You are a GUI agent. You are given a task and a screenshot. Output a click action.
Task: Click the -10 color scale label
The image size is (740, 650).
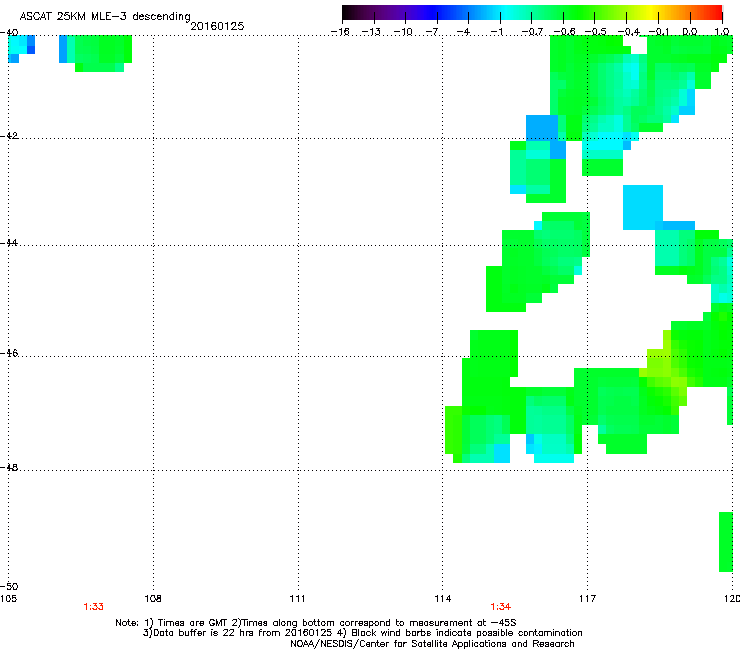(403, 32)
